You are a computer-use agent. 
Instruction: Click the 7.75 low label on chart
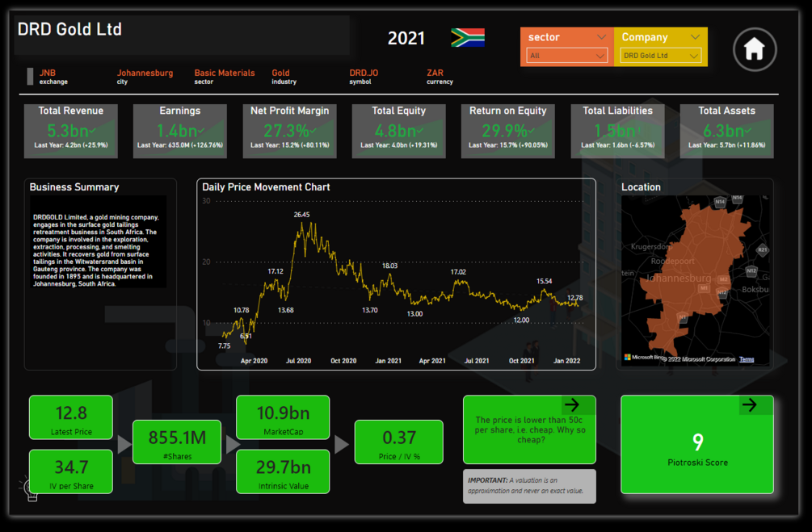click(225, 346)
